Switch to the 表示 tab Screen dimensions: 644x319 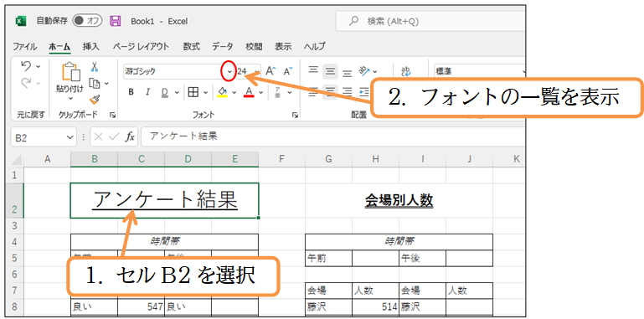[x=283, y=46]
